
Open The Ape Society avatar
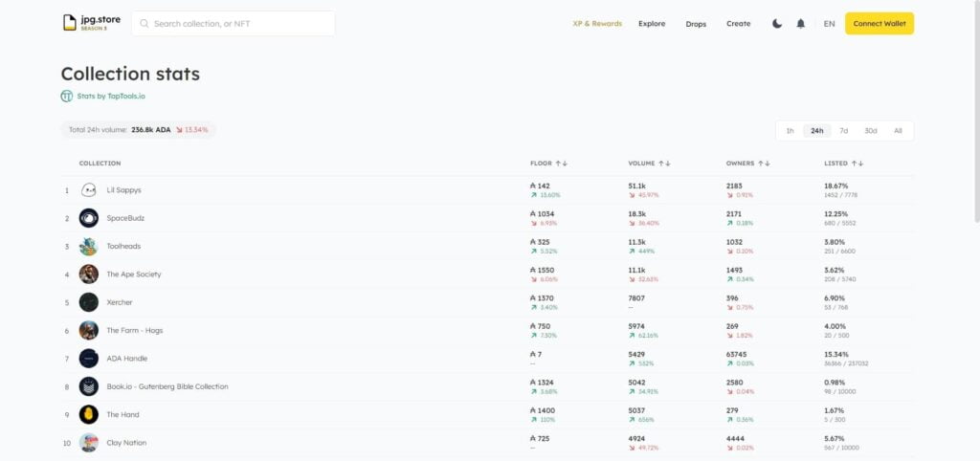(89, 274)
